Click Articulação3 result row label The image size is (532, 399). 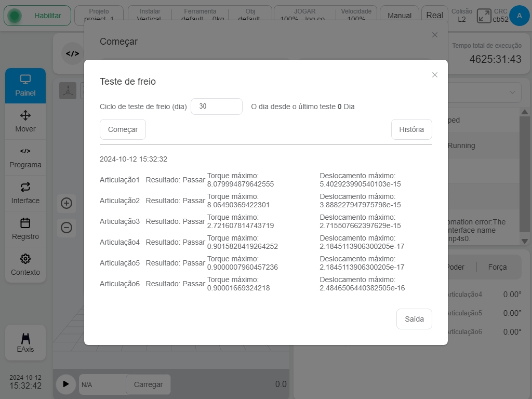[119, 221]
